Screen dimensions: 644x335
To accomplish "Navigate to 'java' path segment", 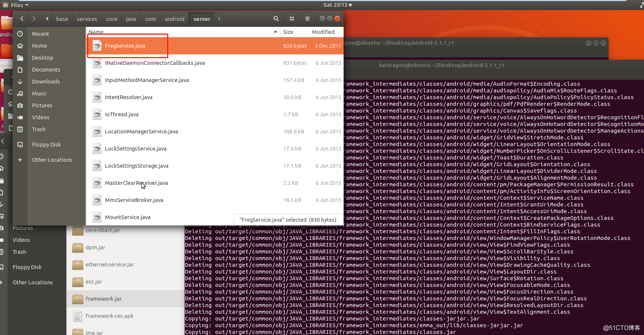I will point(131,19).
